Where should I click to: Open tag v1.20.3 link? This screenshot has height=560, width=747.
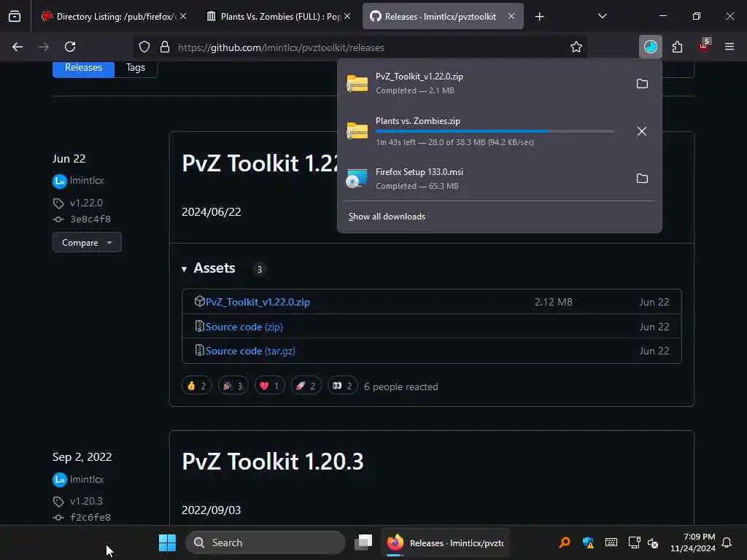pos(86,501)
